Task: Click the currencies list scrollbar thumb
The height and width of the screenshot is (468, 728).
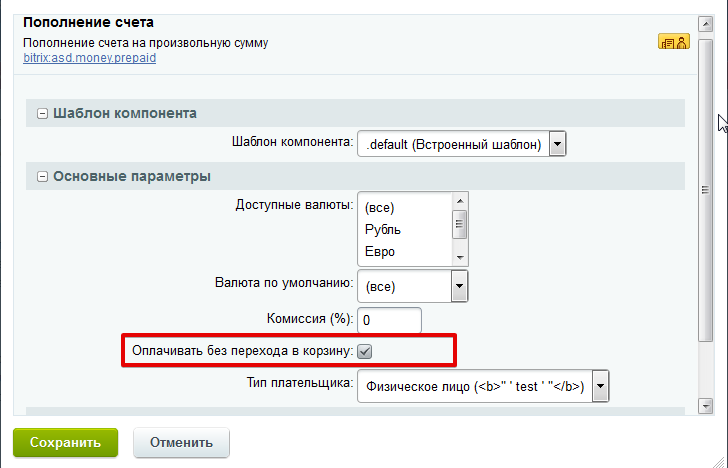Action: 460,224
